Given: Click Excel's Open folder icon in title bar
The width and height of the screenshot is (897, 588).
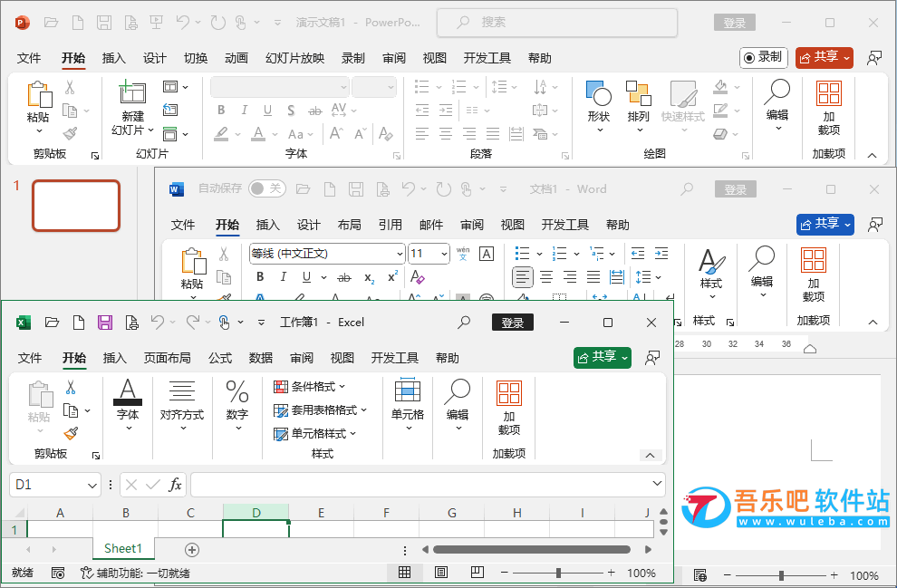Looking at the screenshot, I should [x=52, y=322].
